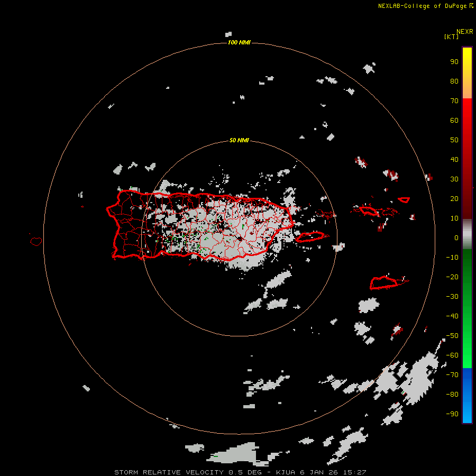Screen dimensions: 476x476
Task: Click the -70 value on velocity scale
Action: pos(452,375)
